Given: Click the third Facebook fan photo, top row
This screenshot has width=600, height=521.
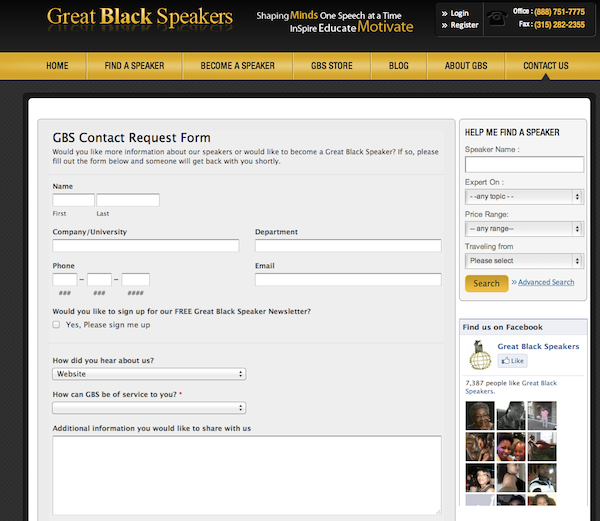Looking at the screenshot, I should coord(542,415).
